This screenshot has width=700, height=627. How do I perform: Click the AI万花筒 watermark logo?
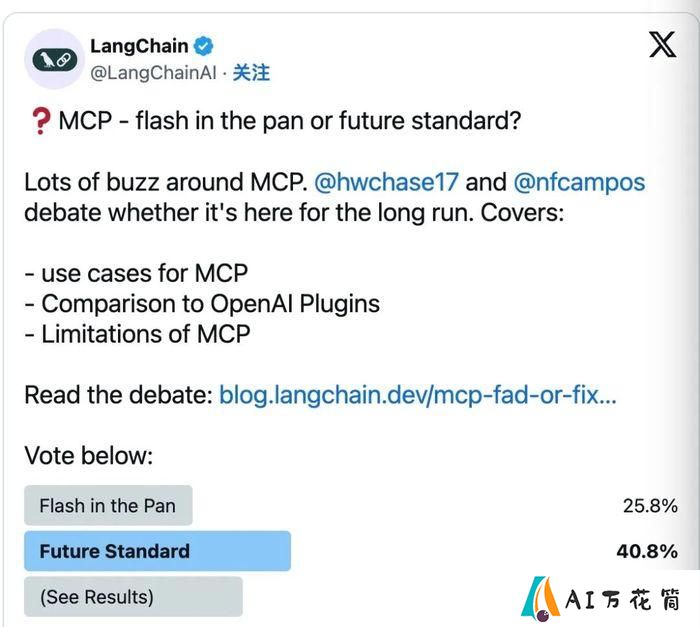[x=600, y=599]
